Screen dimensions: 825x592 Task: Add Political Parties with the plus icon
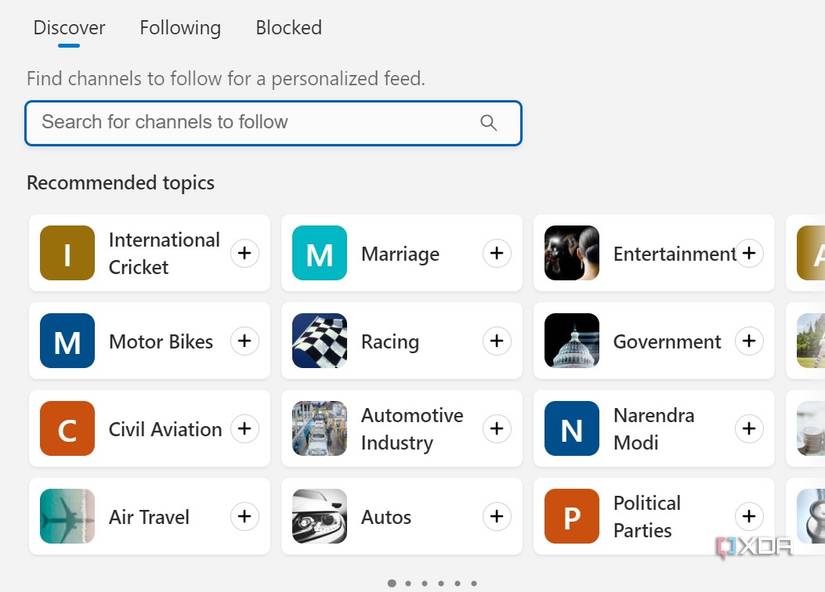[749, 516]
